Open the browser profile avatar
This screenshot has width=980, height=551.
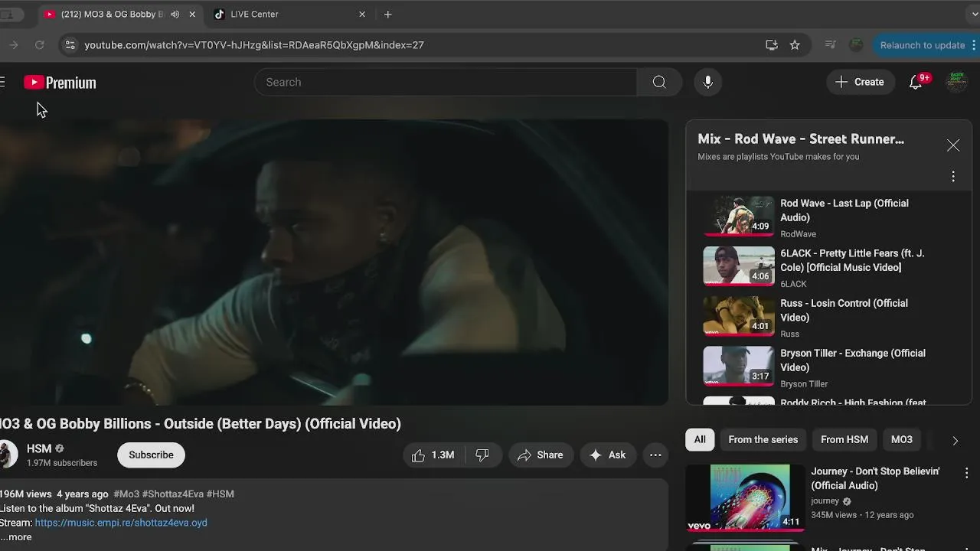point(856,45)
